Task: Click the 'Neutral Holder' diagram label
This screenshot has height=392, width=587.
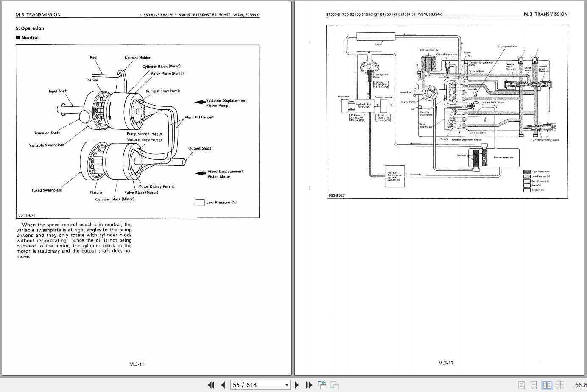Action: [137, 58]
